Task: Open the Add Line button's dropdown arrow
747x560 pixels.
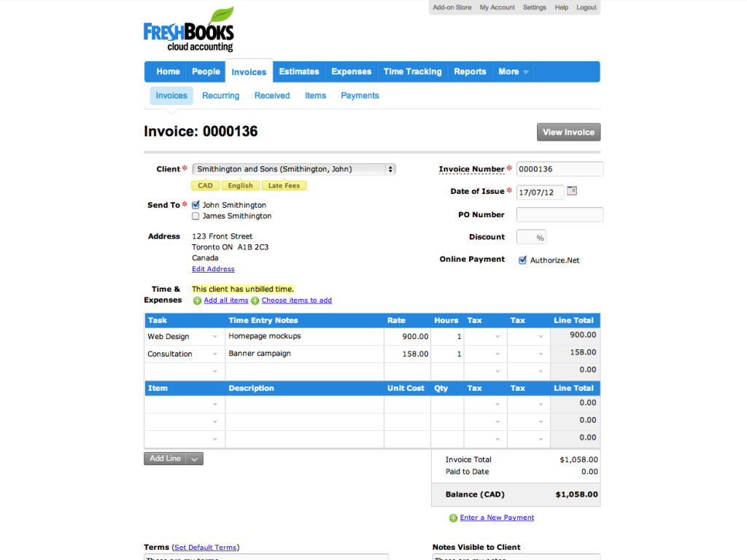Action: click(x=194, y=459)
